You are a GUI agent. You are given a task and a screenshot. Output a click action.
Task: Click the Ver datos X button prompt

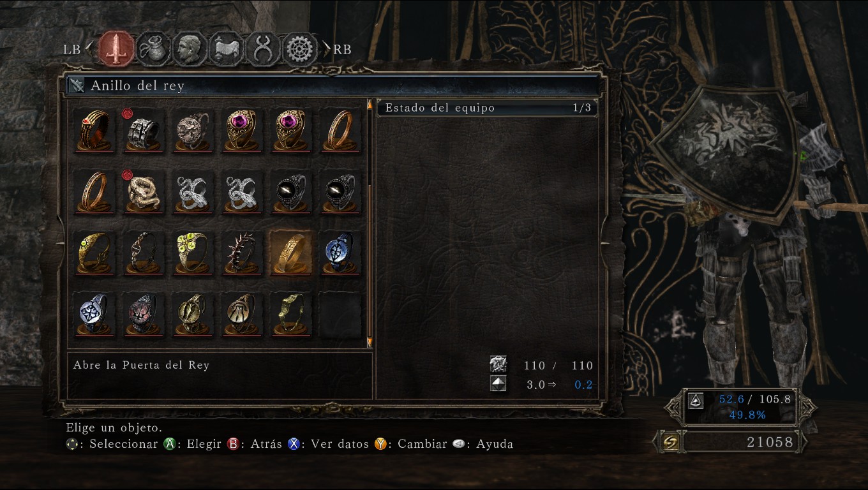pos(328,444)
